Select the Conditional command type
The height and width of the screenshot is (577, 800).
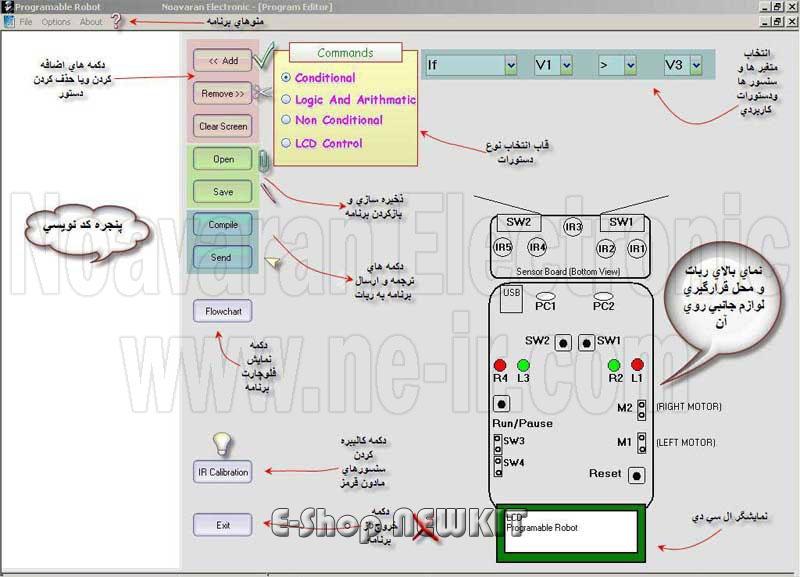[x=287, y=77]
